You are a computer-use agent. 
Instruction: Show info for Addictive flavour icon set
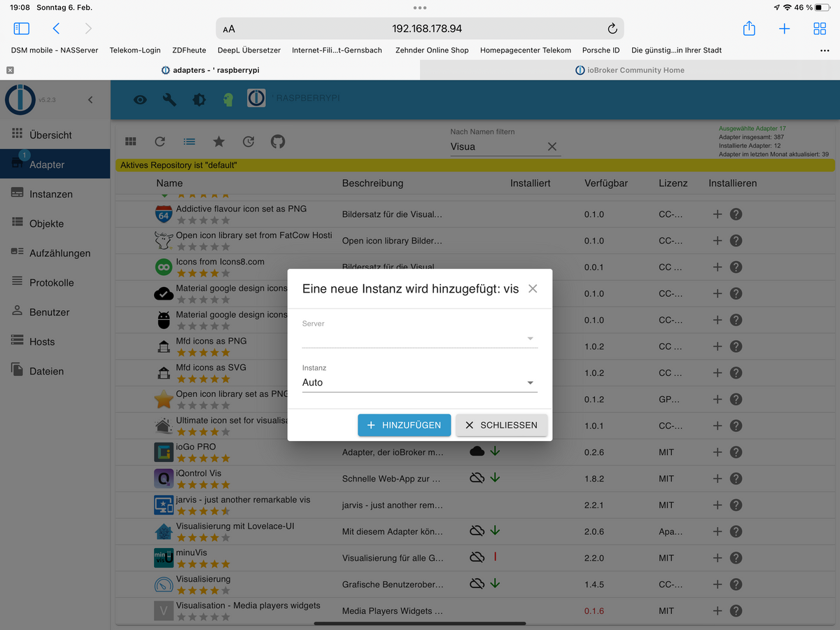[736, 214]
